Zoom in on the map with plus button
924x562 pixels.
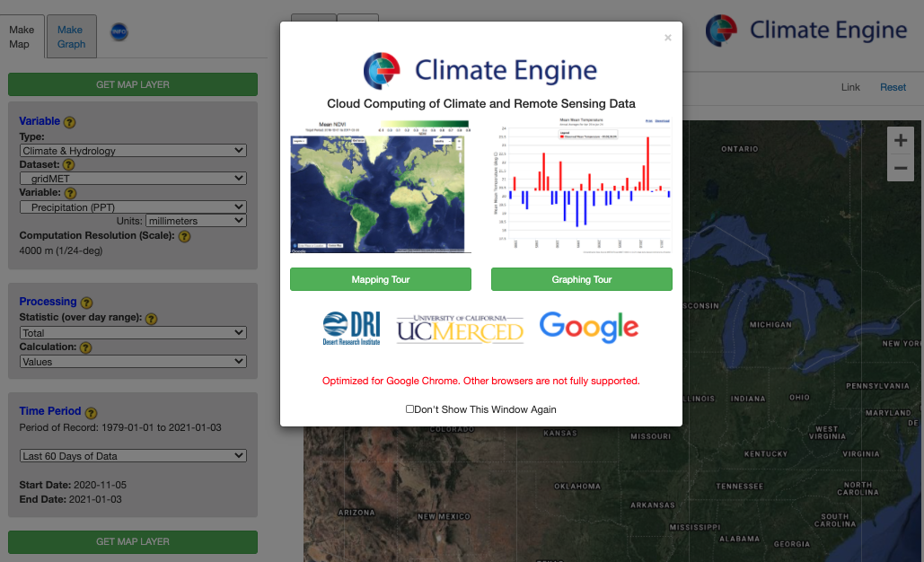coord(901,140)
